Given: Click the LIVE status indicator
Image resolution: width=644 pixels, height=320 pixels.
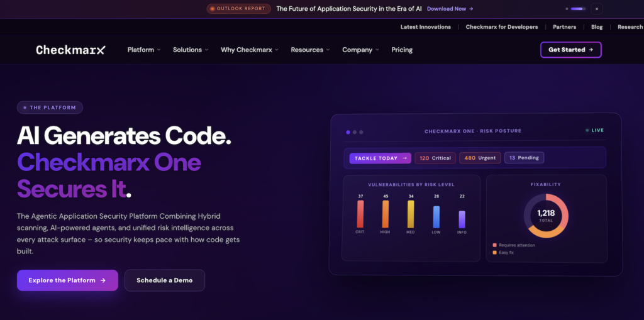Looking at the screenshot, I should click(x=595, y=130).
